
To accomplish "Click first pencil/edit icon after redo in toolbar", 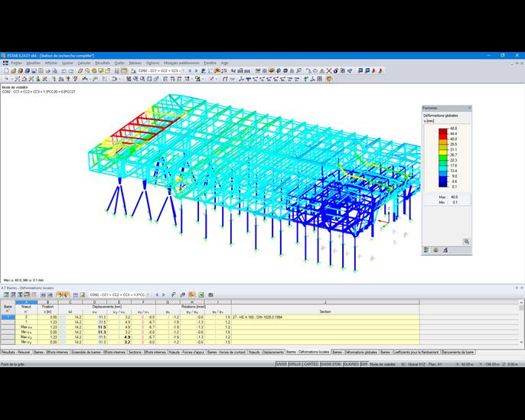I will click(80, 70).
